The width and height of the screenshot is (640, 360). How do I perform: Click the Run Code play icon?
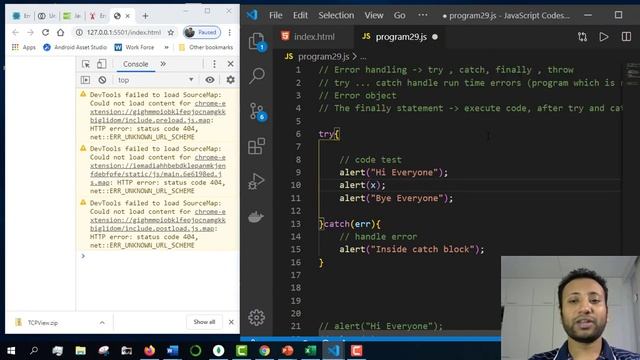(604, 37)
